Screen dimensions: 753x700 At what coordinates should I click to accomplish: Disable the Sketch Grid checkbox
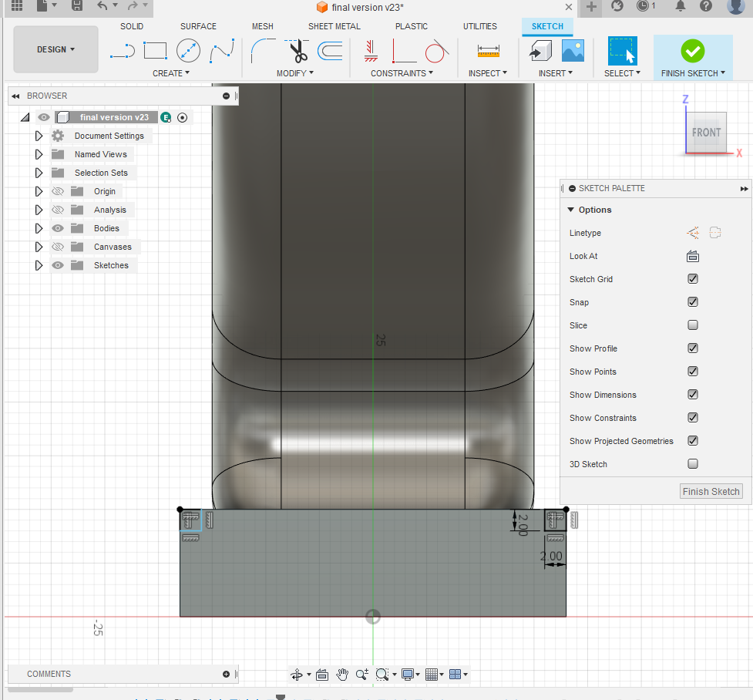pyautogui.click(x=693, y=279)
